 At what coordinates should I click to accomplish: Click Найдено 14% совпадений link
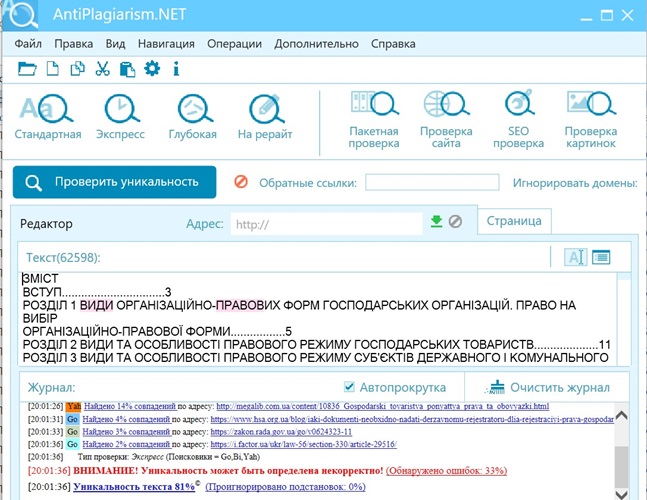pyautogui.click(x=130, y=406)
